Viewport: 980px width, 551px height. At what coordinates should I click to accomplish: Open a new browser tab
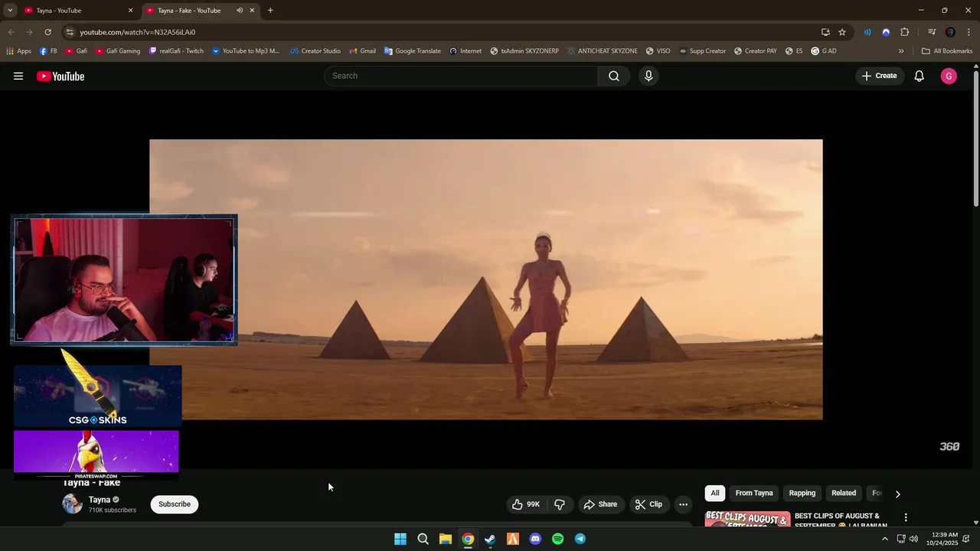point(270,11)
